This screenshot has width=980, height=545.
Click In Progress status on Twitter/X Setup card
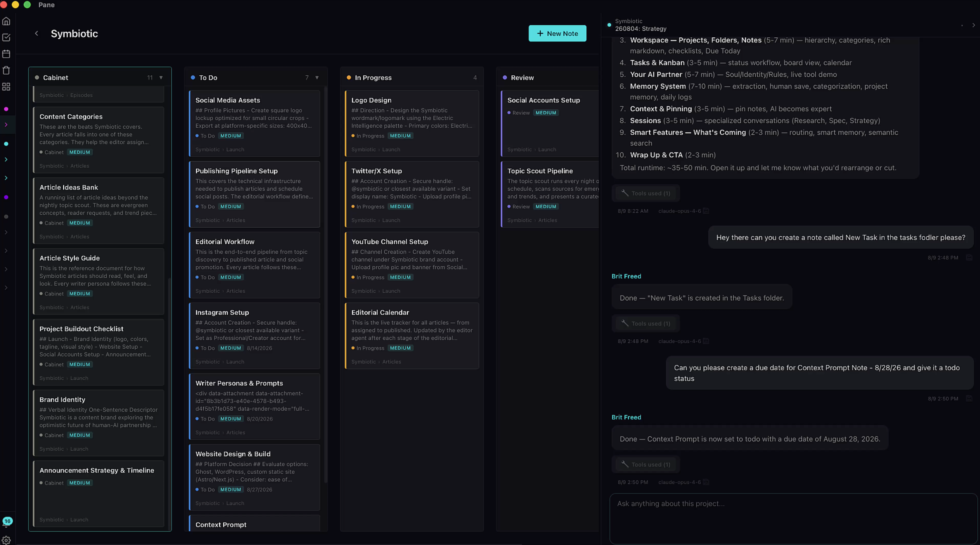tap(368, 207)
